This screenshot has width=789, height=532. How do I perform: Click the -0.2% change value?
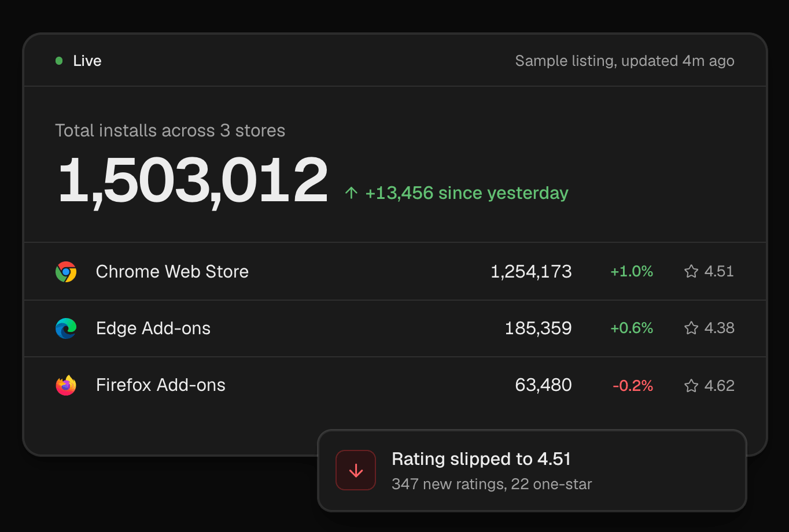(633, 386)
